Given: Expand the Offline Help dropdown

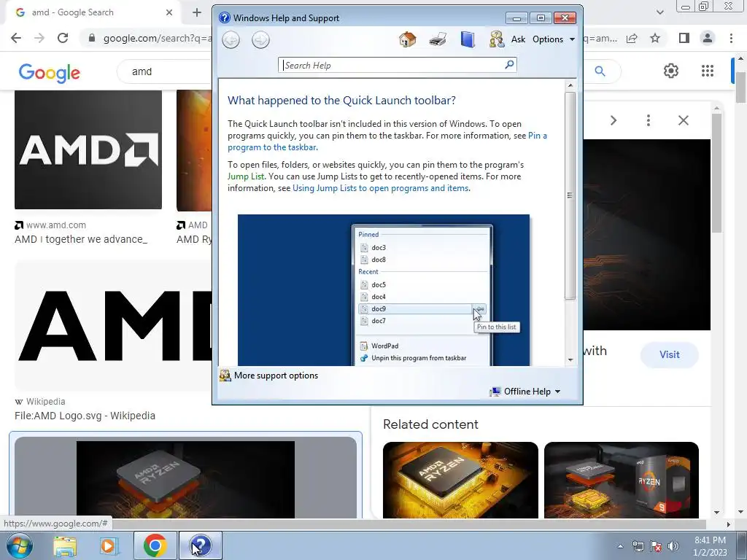Looking at the screenshot, I should [525, 392].
